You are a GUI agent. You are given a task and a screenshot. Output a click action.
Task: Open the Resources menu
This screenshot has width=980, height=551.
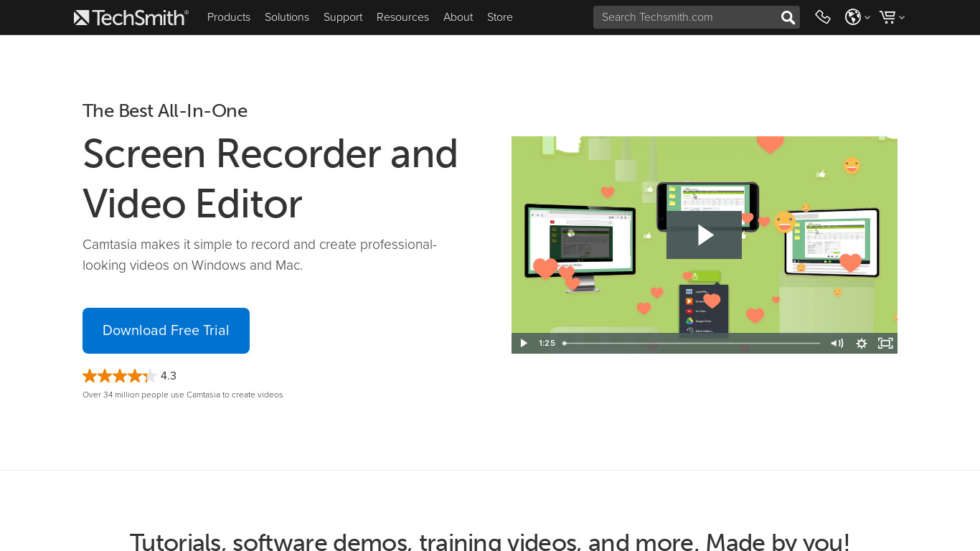[x=402, y=17]
